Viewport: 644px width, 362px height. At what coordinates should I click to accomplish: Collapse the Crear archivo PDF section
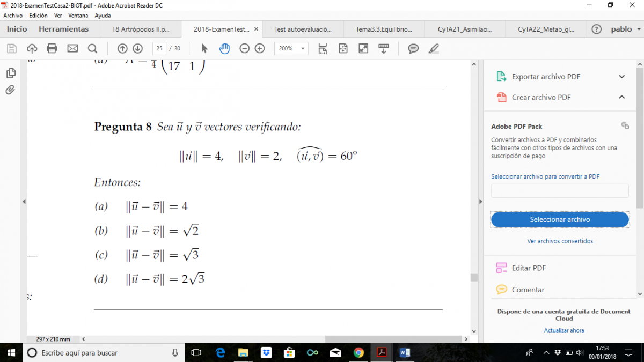click(x=621, y=97)
